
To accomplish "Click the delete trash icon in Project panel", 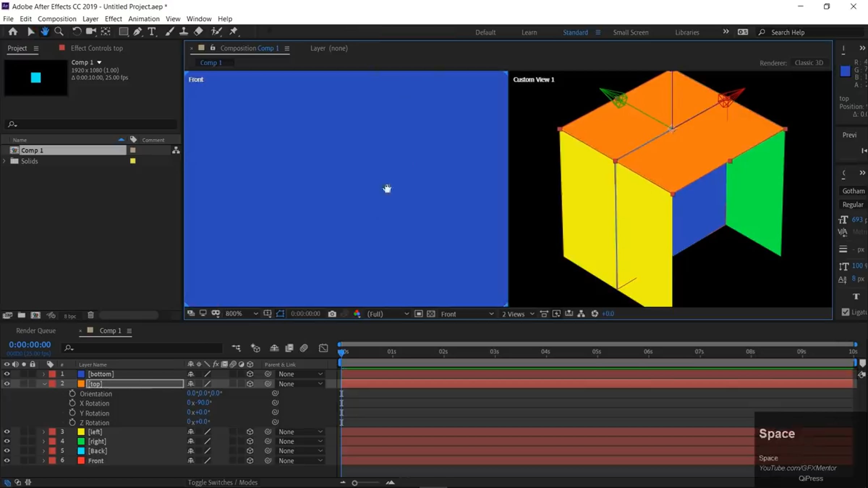I will [x=91, y=315].
